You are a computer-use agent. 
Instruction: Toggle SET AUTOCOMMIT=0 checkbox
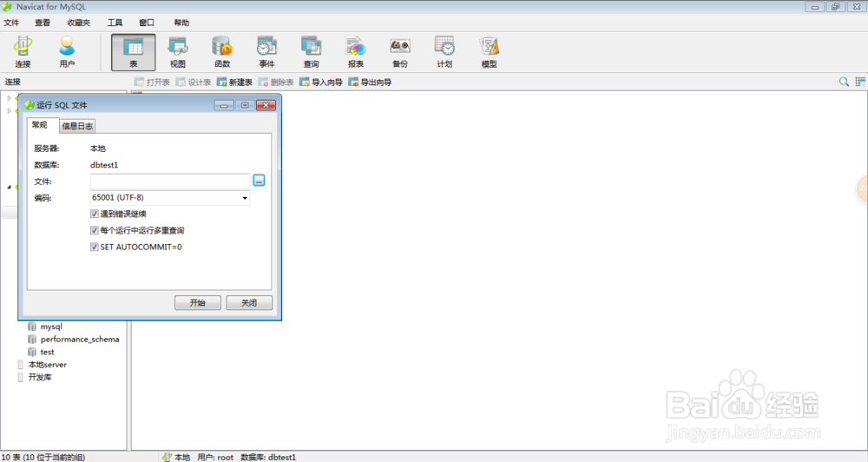pyautogui.click(x=94, y=247)
